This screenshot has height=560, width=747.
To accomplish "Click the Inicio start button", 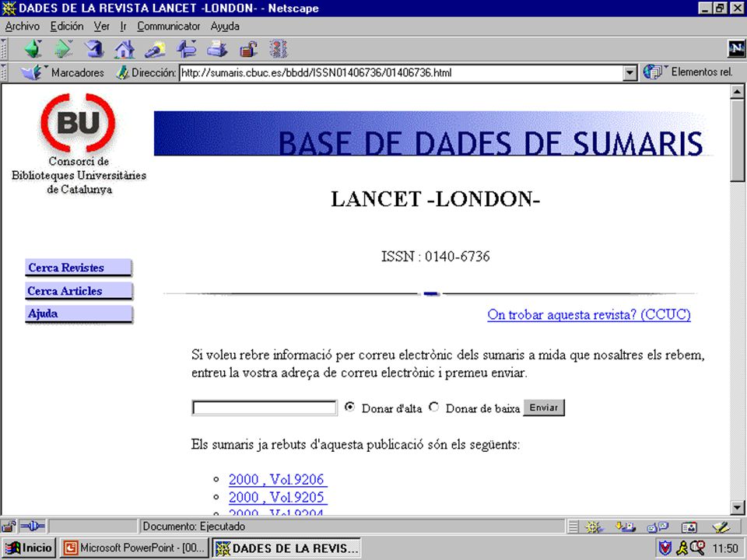I will pyautogui.click(x=29, y=548).
